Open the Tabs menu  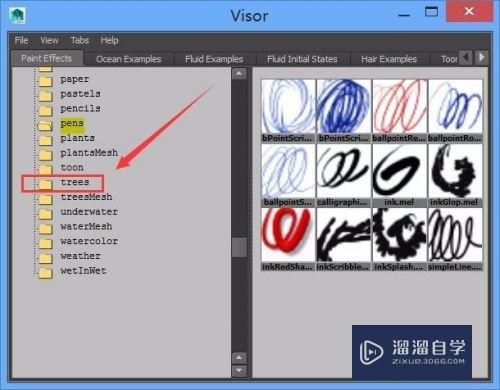[x=80, y=40]
